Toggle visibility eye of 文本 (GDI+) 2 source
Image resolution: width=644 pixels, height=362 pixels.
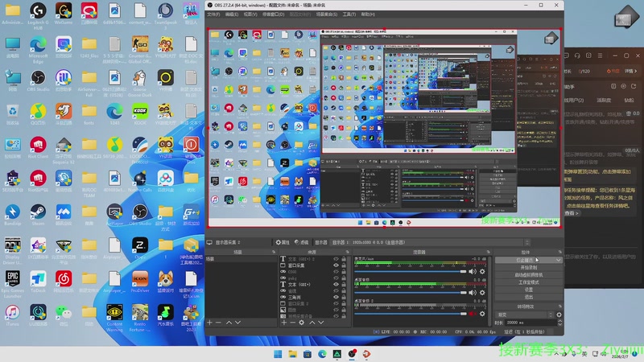336,259
